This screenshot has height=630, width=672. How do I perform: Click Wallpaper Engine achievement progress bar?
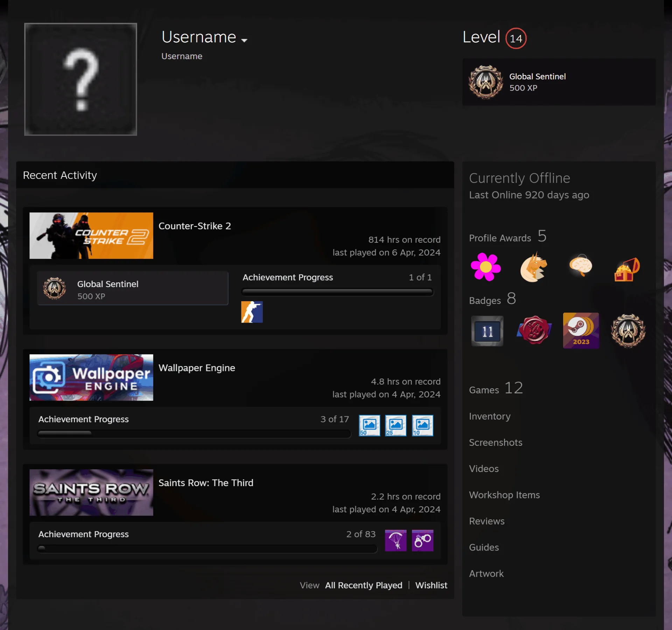(194, 434)
